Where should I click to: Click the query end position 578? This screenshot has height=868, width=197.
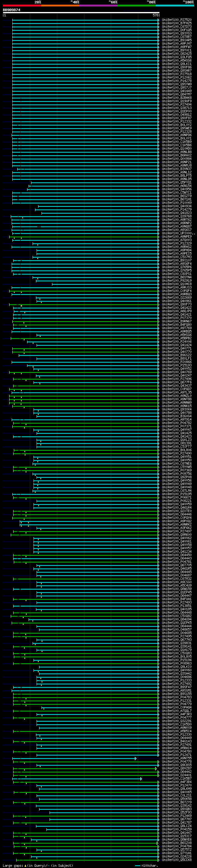[x=155, y=15]
